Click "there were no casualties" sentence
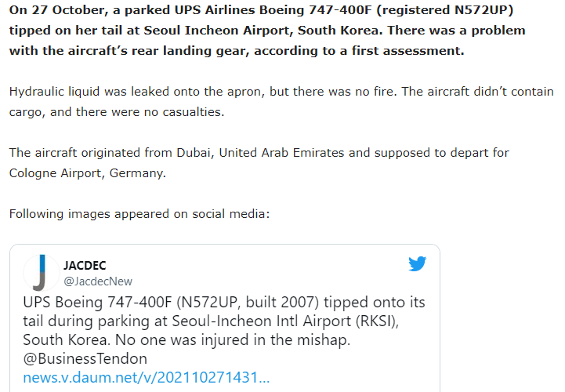Viewport: 565px width, 392px height. 149,112
